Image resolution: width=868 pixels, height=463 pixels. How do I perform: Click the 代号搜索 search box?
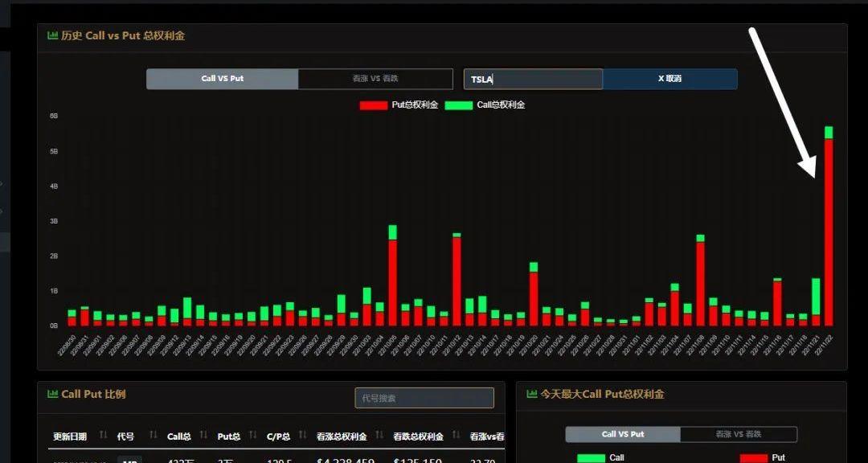pyautogui.click(x=424, y=398)
